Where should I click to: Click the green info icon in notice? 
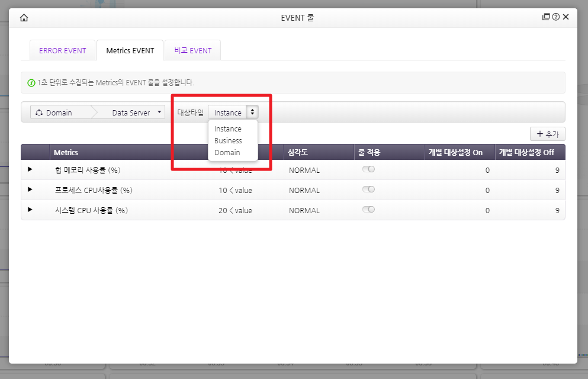31,83
